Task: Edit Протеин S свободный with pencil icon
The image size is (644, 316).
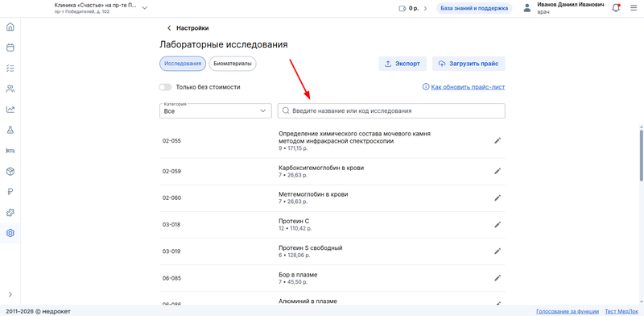Action: coord(497,252)
